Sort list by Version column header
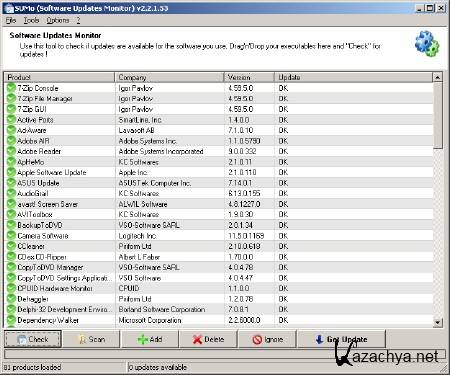The image size is (450, 375). [249, 77]
